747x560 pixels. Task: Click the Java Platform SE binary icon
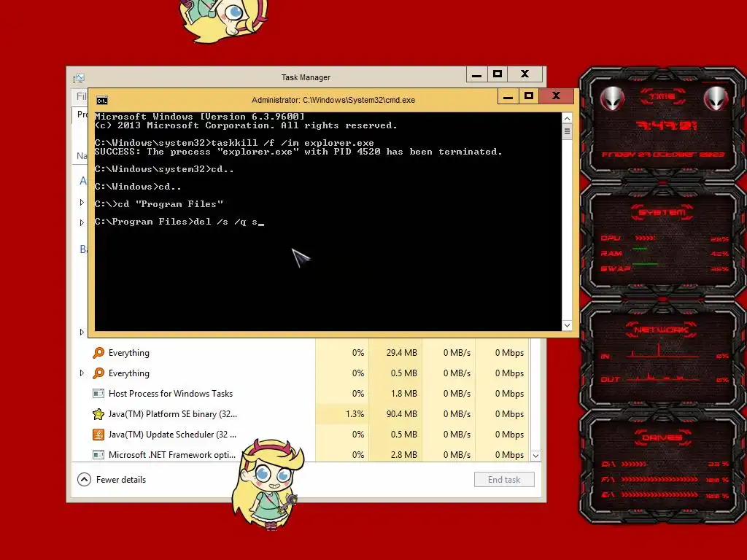[98, 414]
